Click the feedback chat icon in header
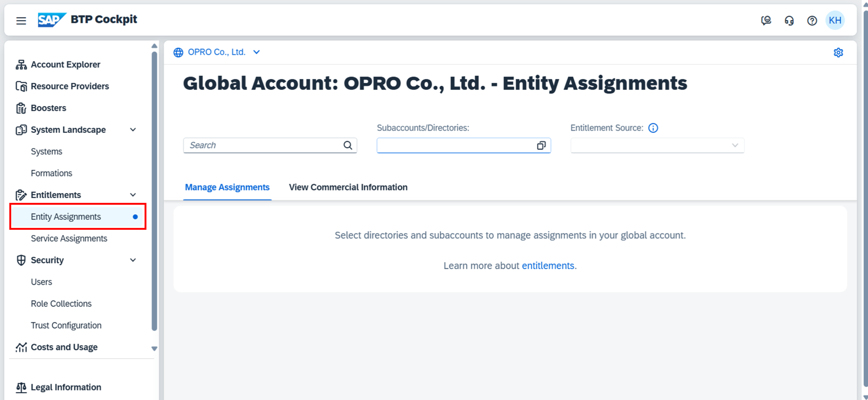The image size is (868, 400). (766, 20)
